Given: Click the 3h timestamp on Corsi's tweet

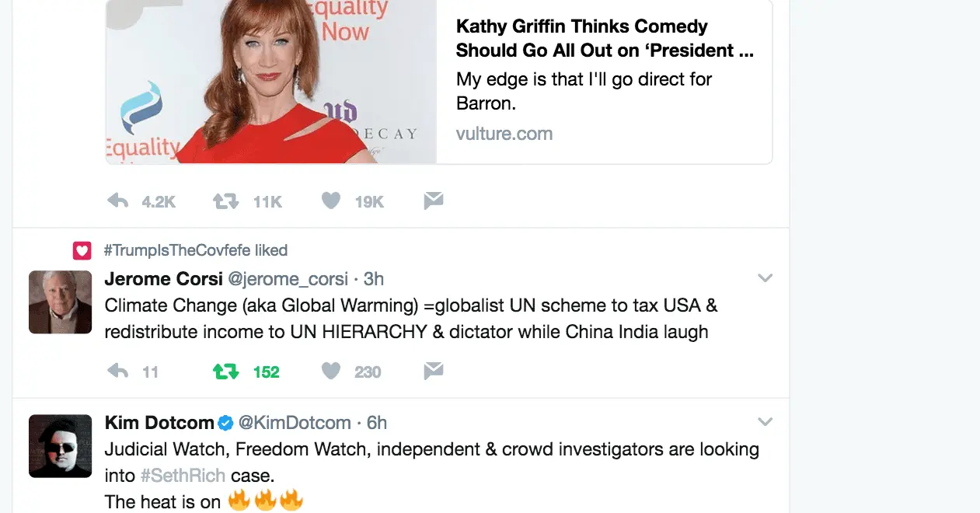Looking at the screenshot, I should coord(374,279).
